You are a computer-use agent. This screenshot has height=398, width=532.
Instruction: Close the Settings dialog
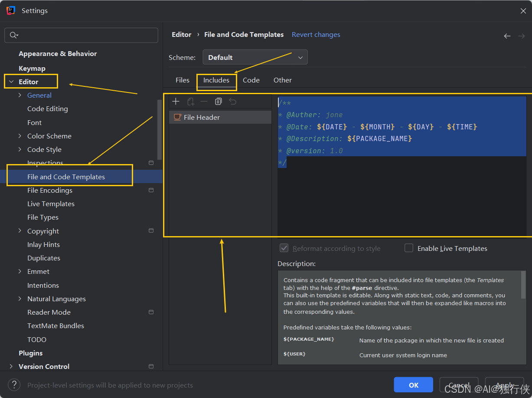523,11
